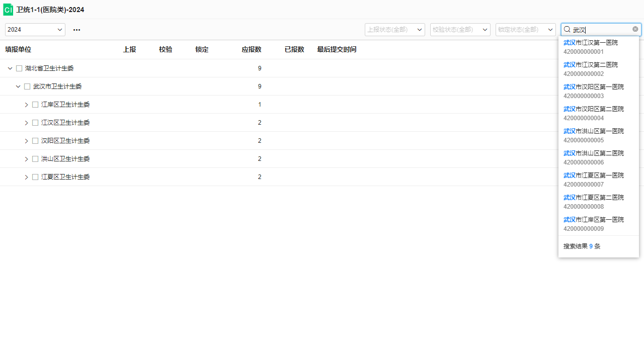This screenshot has height=352, width=644.
Task: Choose 武汉市洪山区第二医院 from search results
Action: 594,157
